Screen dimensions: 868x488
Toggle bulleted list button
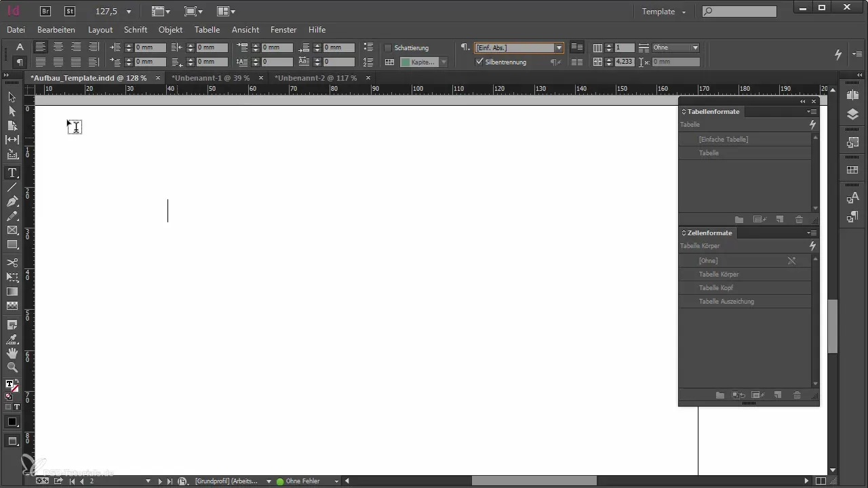[368, 47]
